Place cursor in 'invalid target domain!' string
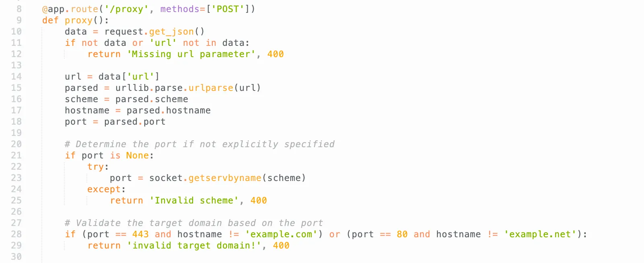Screen dimensions: 644x263 coord(194,245)
